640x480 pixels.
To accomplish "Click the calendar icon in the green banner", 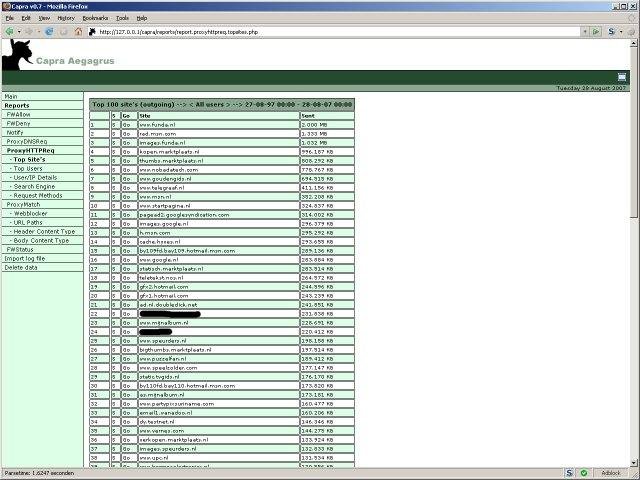I will pos(622,77).
